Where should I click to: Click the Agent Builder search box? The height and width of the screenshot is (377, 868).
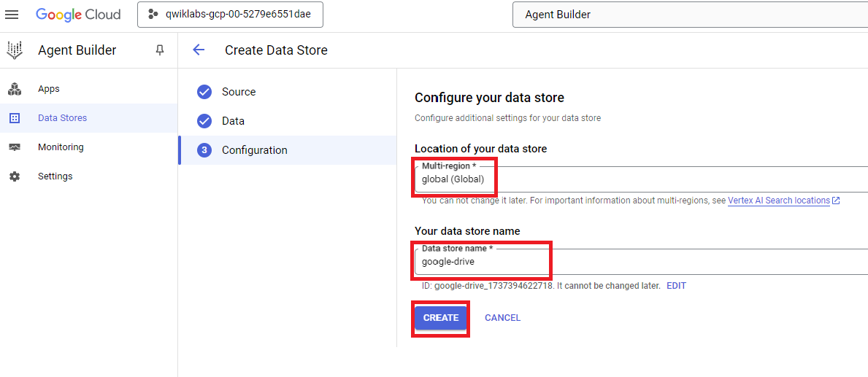pyautogui.click(x=691, y=15)
